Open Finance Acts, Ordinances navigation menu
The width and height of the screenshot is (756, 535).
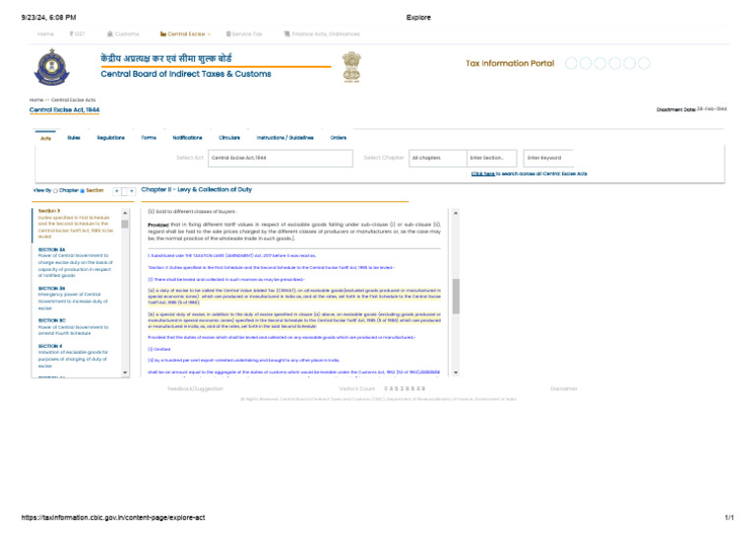click(x=322, y=34)
